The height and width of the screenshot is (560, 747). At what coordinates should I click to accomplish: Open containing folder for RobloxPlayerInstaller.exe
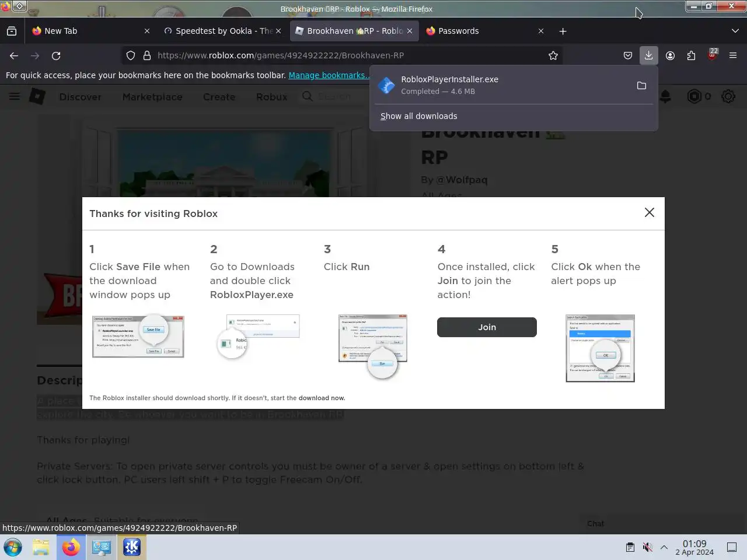click(x=641, y=86)
